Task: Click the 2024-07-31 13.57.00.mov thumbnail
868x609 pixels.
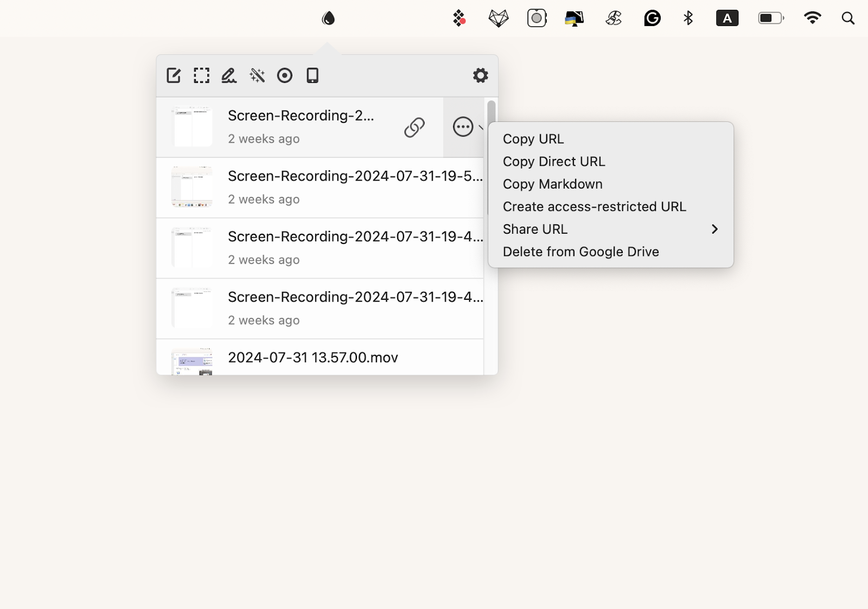Action: click(193, 362)
